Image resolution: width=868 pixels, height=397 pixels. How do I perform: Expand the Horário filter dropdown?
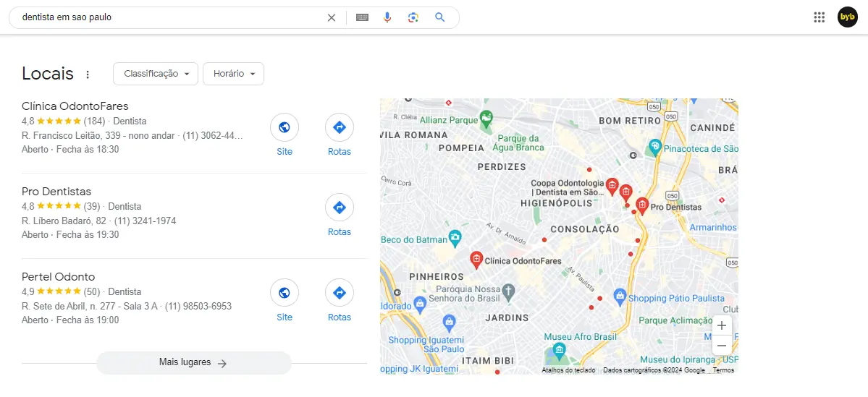click(x=234, y=74)
